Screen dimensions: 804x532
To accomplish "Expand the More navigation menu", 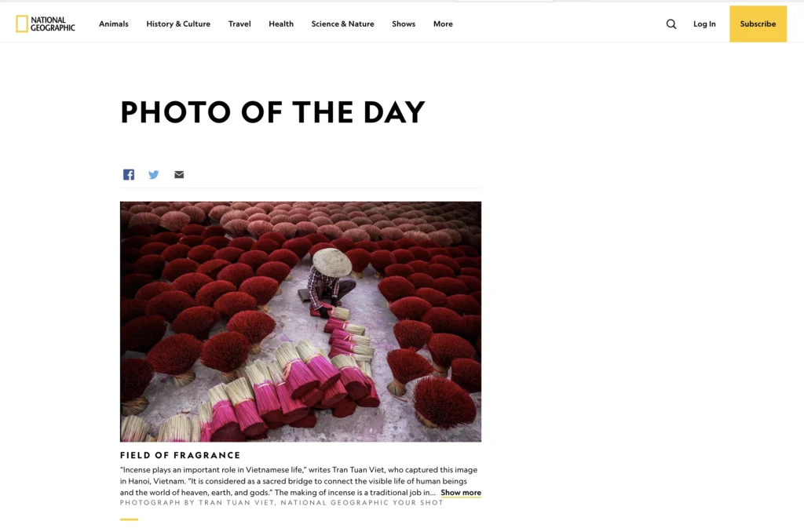I will (x=443, y=24).
